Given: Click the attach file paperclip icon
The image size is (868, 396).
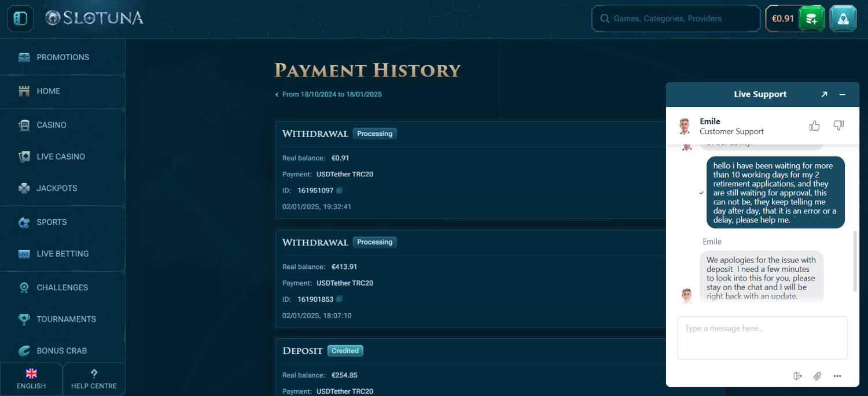Looking at the screenshot, I should (817, 376).
